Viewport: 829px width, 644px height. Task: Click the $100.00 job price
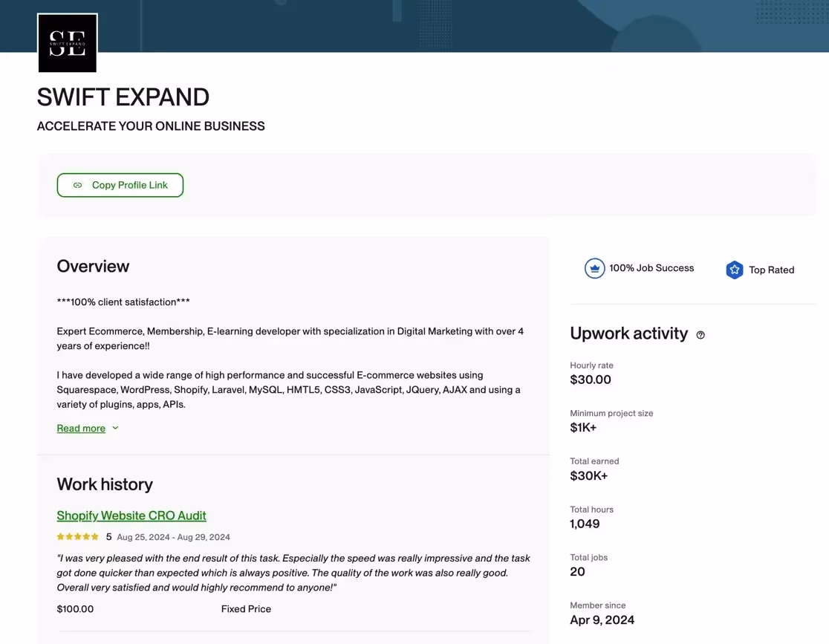[75, 609]
